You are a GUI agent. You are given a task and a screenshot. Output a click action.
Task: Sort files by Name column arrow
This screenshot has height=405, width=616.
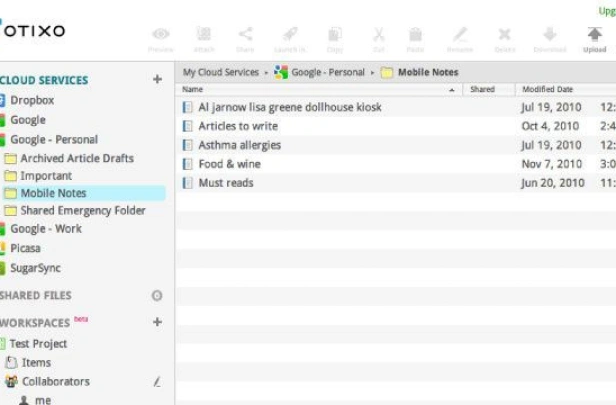[x=451, y=90]
